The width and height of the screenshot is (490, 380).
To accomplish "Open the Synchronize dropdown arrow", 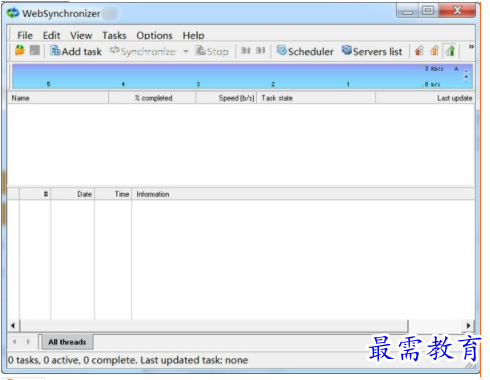I will point(186,51).
